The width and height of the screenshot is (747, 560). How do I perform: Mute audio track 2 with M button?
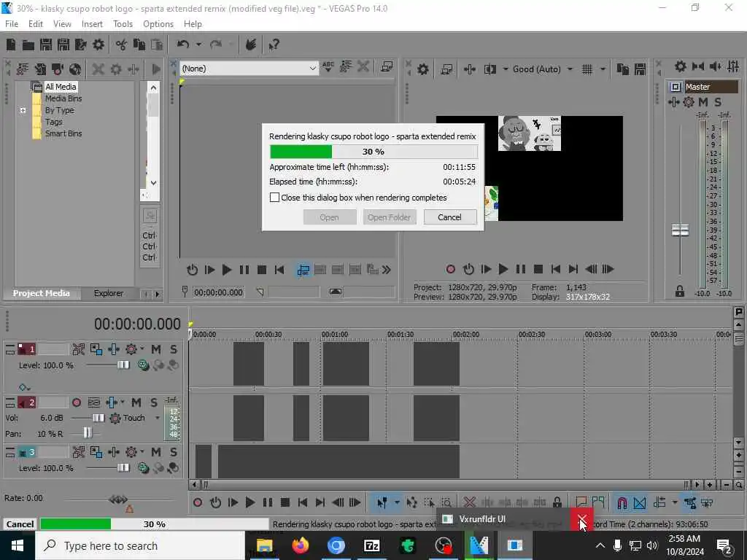pos(136,402)
